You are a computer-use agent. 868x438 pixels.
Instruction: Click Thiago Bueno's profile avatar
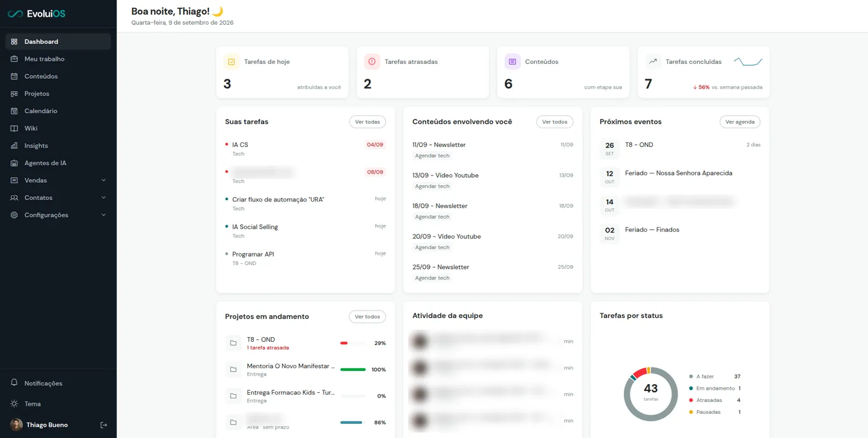(x=17, y=425)
